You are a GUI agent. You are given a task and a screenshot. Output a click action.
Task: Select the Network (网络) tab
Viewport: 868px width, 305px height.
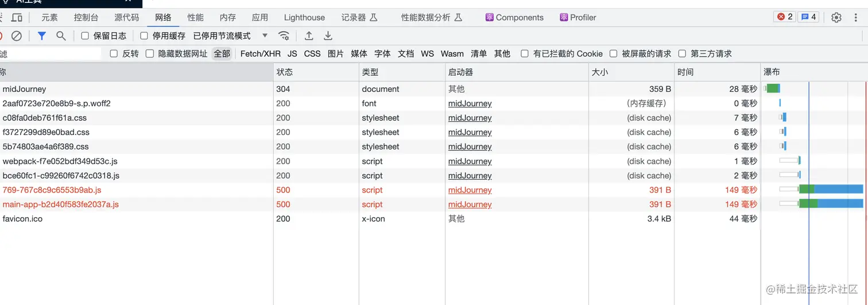tap(163, 17)
